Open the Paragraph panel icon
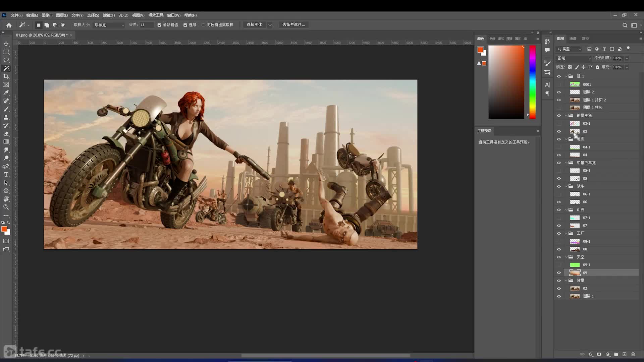 point(547,94)
